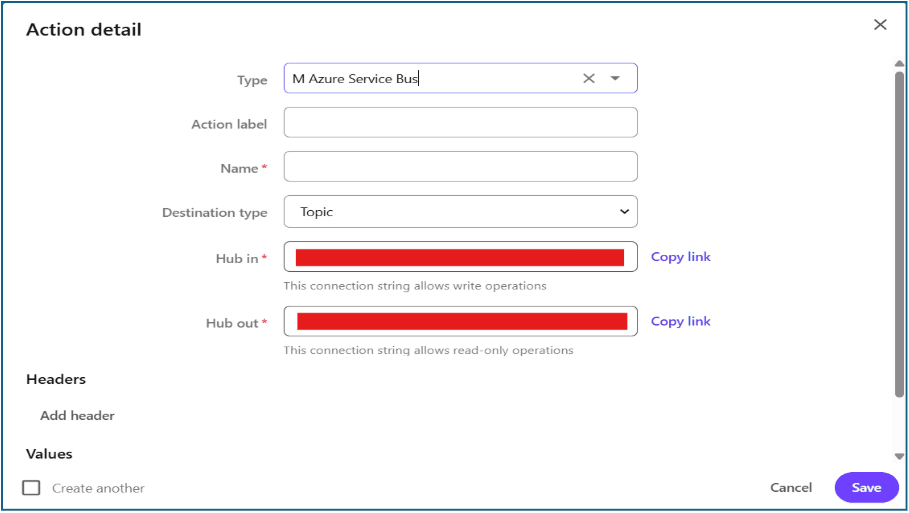The image size is (909, 513).
Task: Click the vertical scrollbar thumb
Action: pyautogui.click(x=899, y=230)
